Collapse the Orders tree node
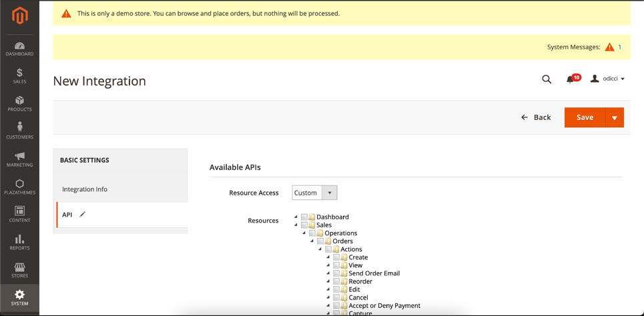Image resolution: width=644 pixels, height=316 pixels. click(x=312, y=241)
